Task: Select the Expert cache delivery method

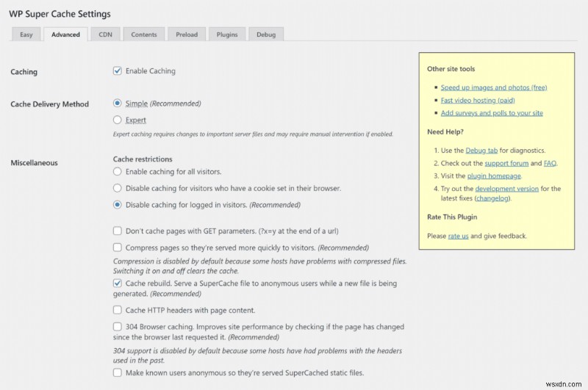Action: click(x=118, y=120)
